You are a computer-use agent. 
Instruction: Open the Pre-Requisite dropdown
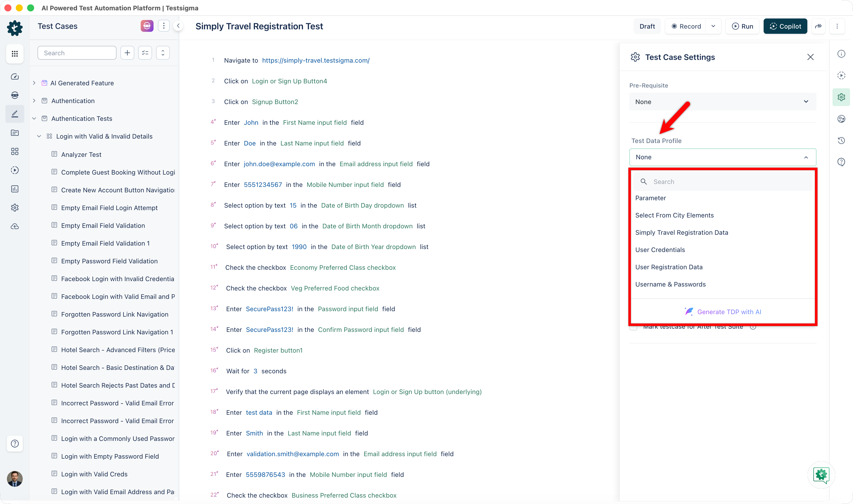(722, 102)
